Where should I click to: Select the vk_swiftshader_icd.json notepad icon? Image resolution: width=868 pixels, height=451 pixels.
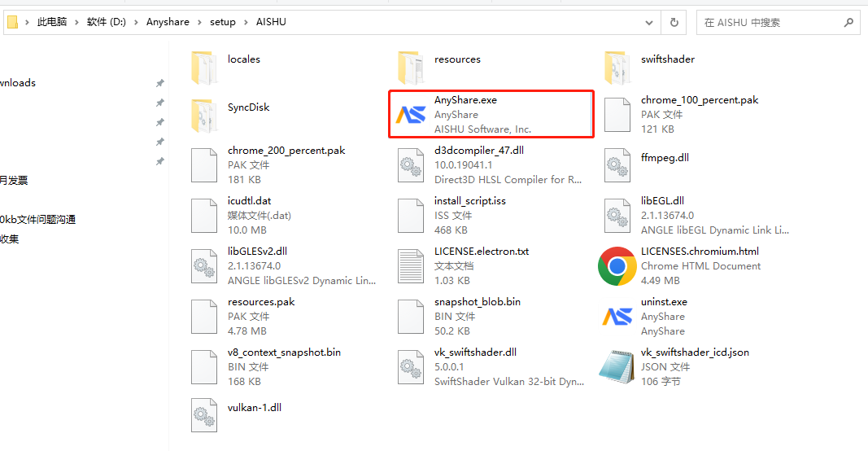(617, 367)
